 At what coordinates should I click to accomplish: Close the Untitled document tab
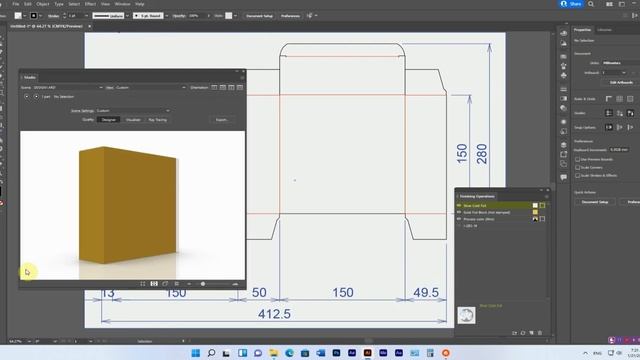89,26
